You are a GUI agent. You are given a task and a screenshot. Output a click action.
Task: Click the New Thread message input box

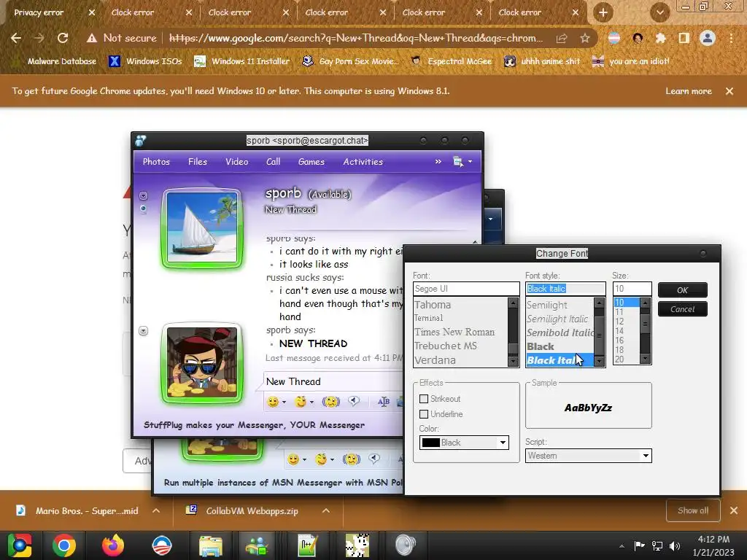click(333, 381)
